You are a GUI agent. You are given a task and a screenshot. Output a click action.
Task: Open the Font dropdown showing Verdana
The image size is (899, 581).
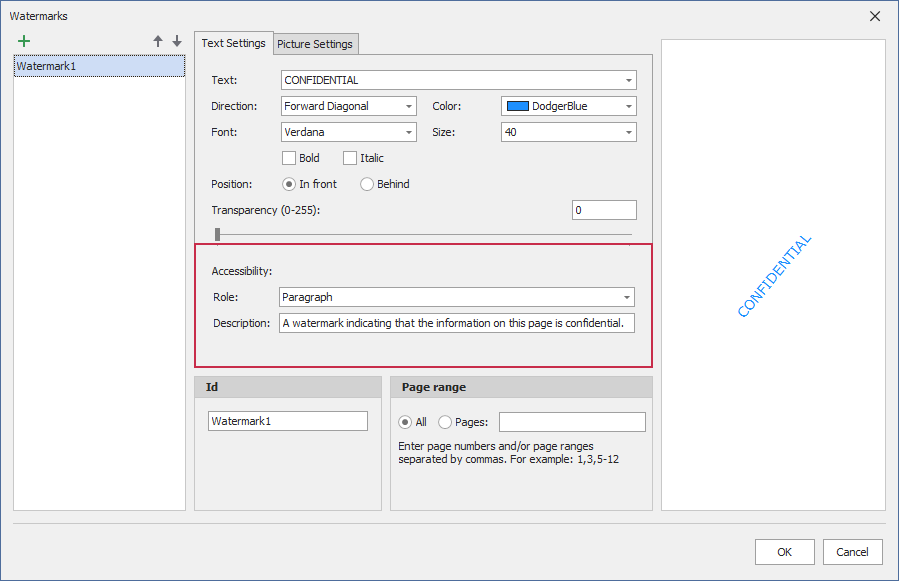click(407, 131)
